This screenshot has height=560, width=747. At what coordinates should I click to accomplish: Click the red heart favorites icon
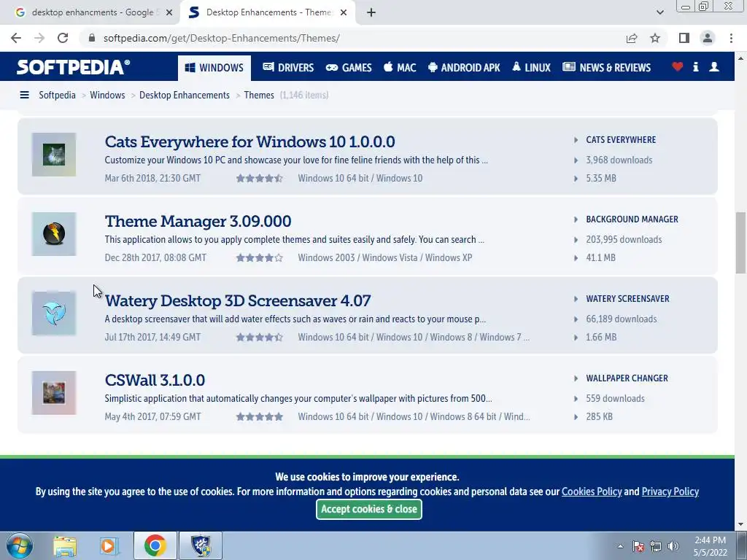(677, 67)
